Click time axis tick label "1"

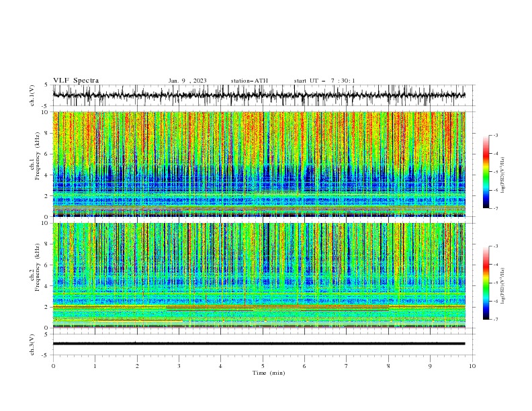95,366
